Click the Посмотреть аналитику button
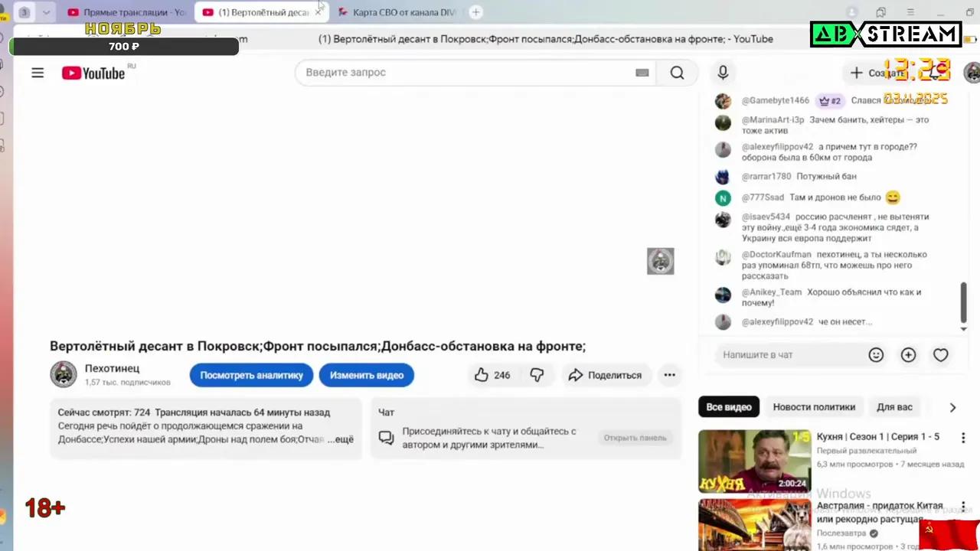The height and width of the screenshot is (551, 980). point(251,375)
